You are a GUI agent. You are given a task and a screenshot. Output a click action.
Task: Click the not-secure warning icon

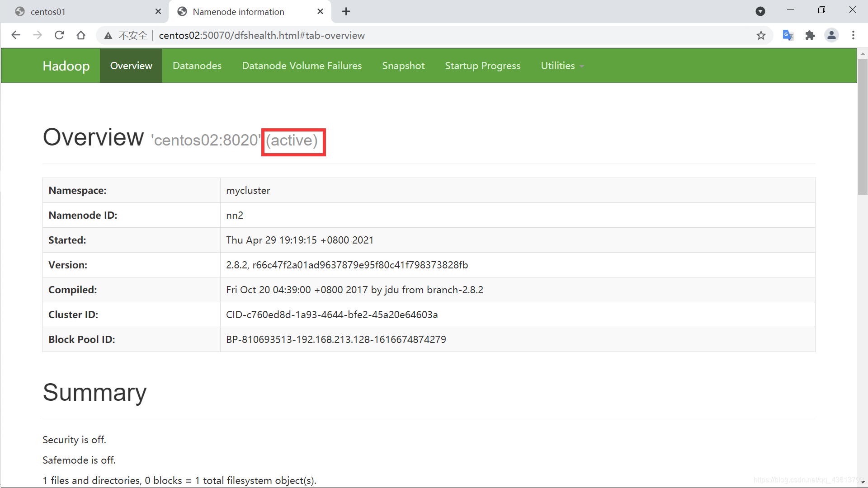pos(108,36)
